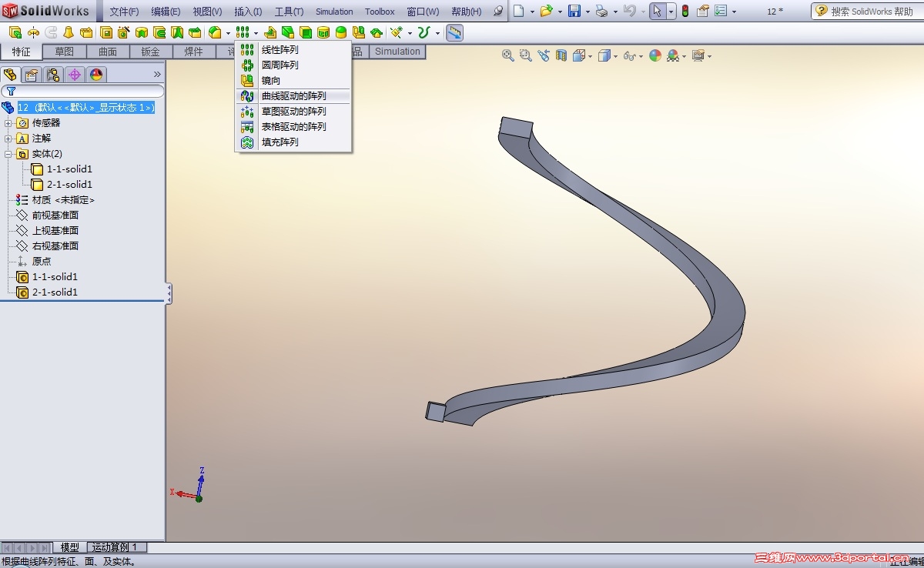Choose 圆周阵列 from the pattern menu

(x=293, y=65)
